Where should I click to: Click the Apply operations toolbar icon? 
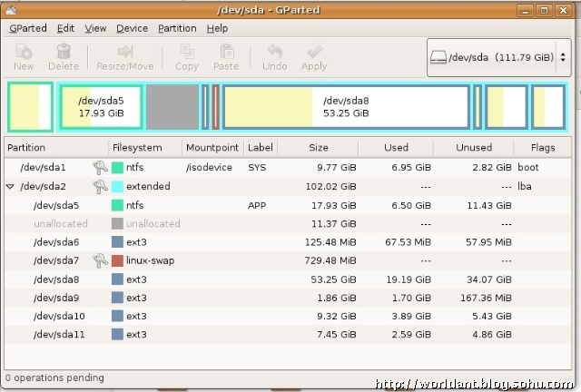[x=314, y=52]
